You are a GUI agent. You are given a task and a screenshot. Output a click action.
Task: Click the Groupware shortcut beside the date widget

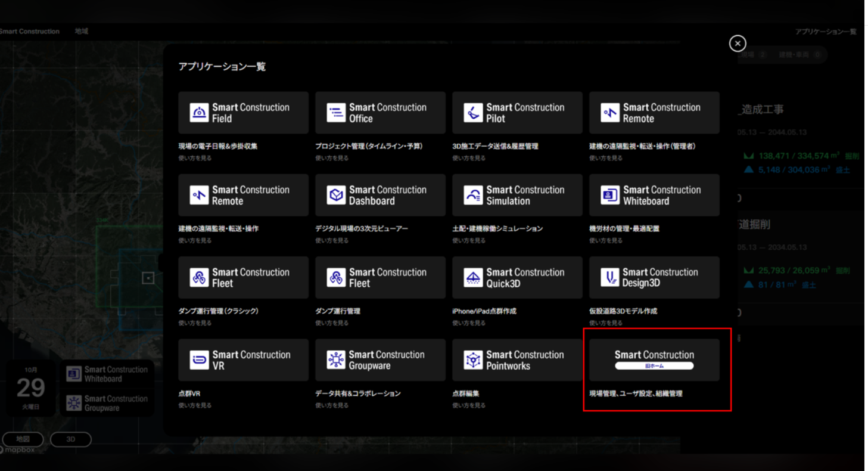[x=107, y=403]
